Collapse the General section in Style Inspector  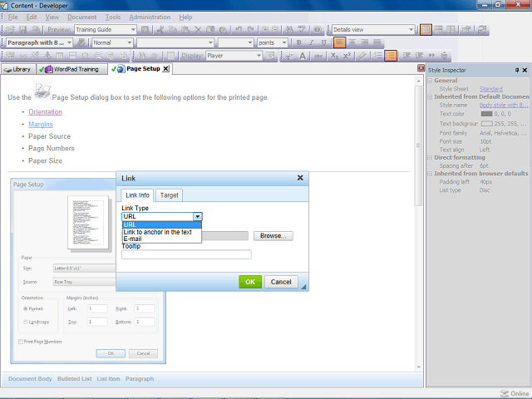(431, 81)
